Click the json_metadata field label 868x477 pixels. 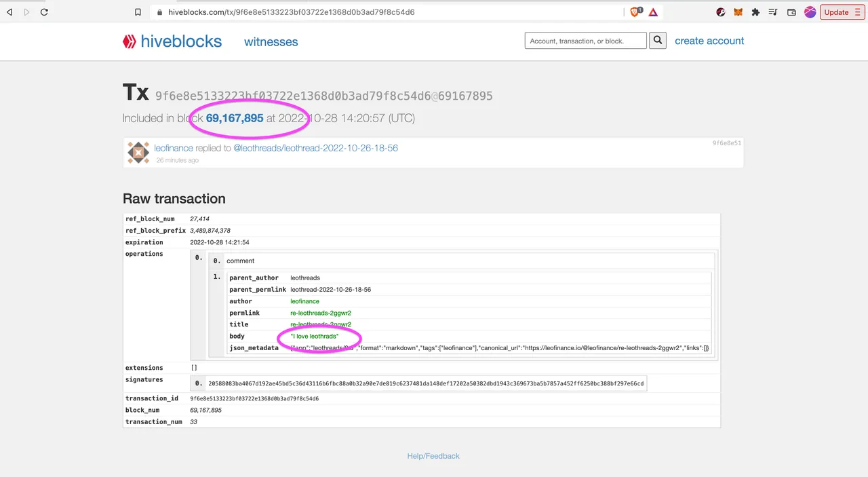[254, 348]
